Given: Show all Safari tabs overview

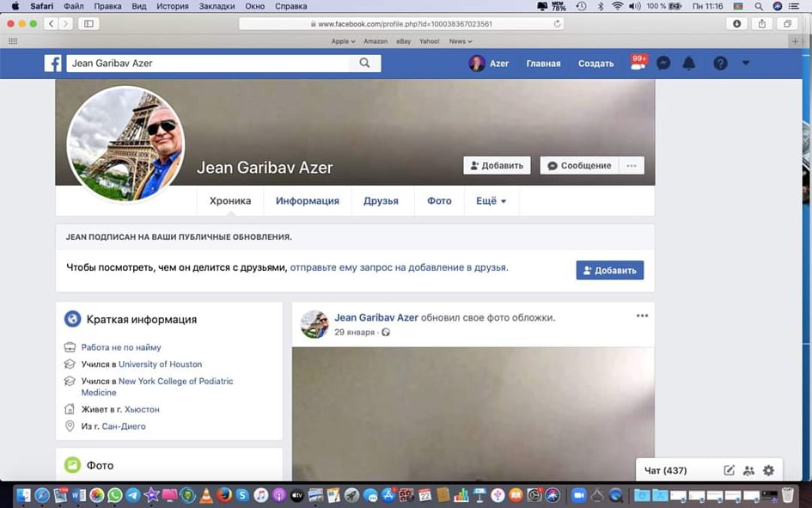Looking at the screenshot, I should tap(787, 24).
